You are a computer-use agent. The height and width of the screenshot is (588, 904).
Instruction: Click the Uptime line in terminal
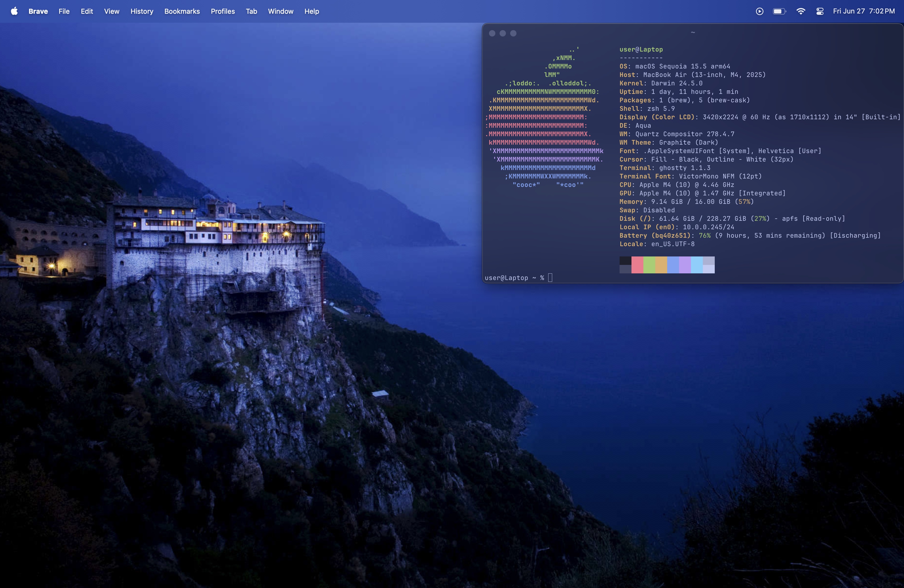(x=679, y=91)
